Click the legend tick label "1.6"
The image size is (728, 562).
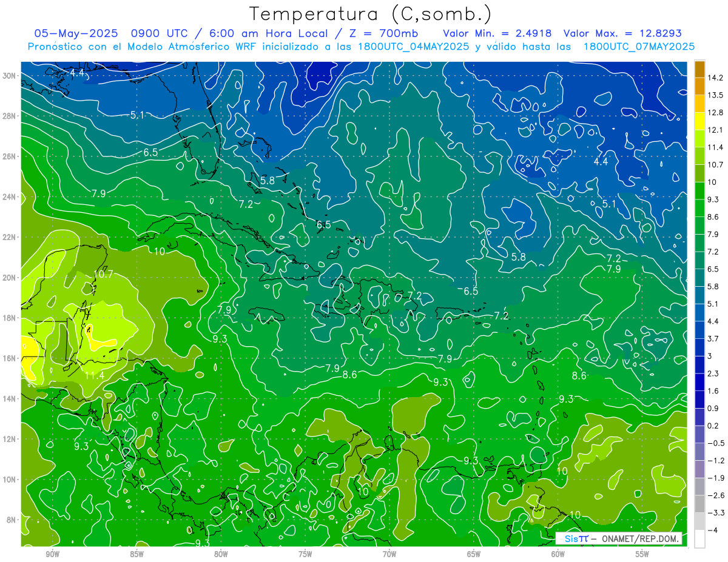point(713,391)
